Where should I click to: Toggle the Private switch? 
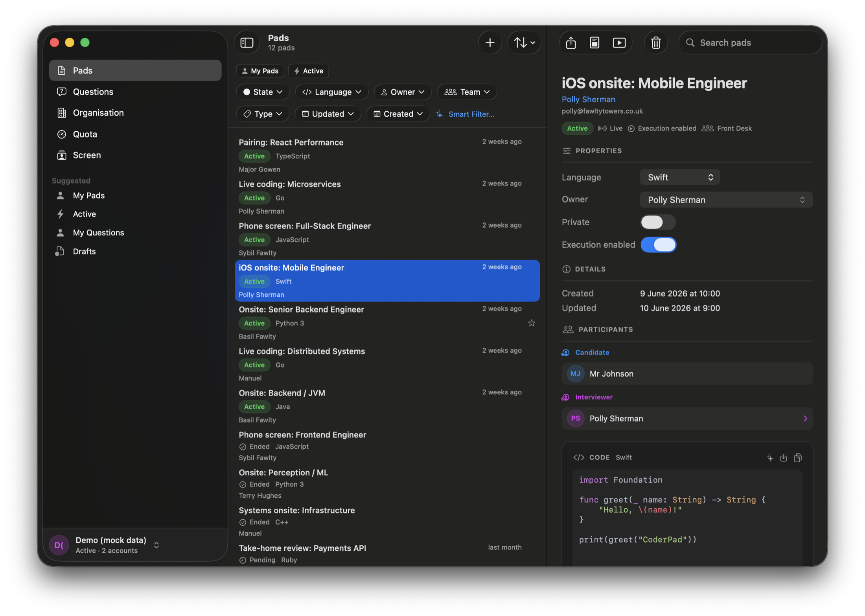(658, 222)
